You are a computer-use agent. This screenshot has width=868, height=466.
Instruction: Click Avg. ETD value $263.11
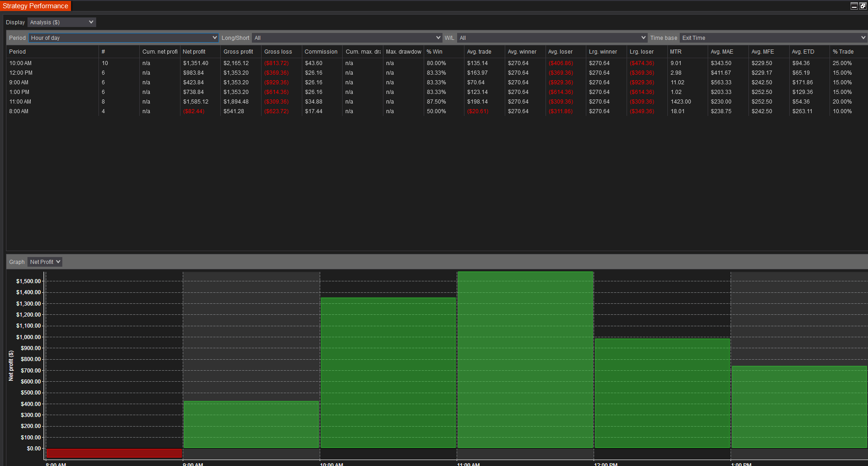802,111
